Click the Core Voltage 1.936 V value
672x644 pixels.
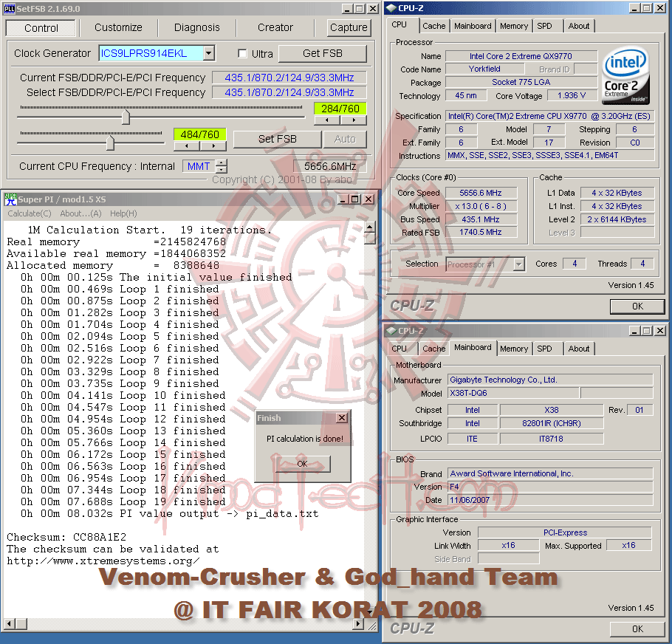pos(572,95)
